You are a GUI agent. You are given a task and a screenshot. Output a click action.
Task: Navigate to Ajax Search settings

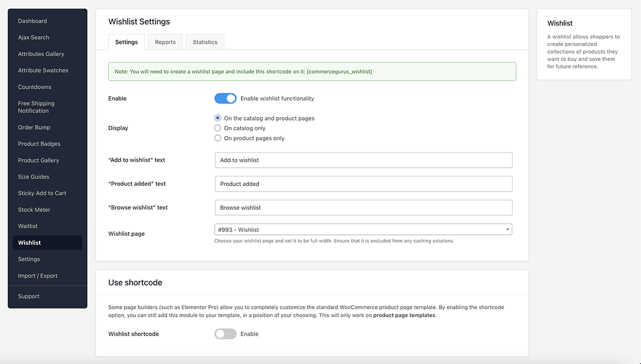pyautogui.click(x=33, y=37)
